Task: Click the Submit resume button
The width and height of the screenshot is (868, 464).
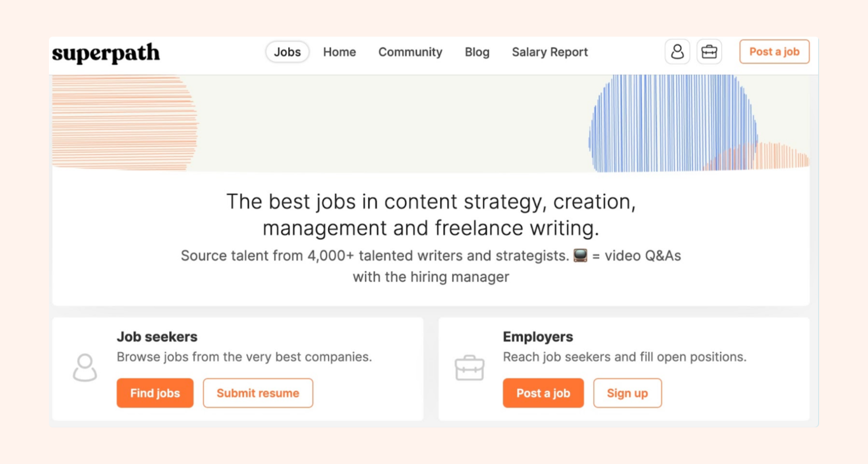Action: tap(258, 393)
